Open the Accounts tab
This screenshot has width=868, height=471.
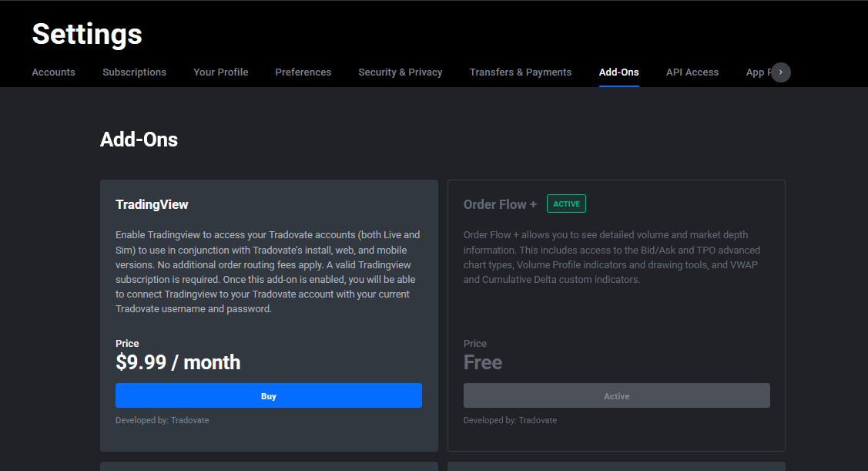[53, 72]
